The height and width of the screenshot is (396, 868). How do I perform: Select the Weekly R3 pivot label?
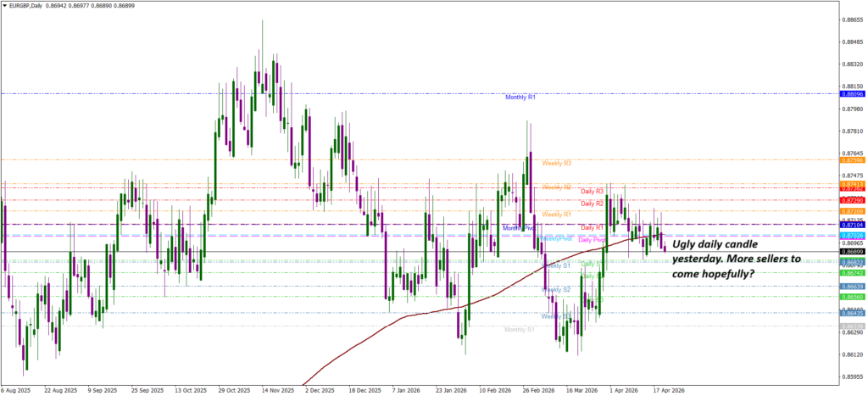pos(557,162)
